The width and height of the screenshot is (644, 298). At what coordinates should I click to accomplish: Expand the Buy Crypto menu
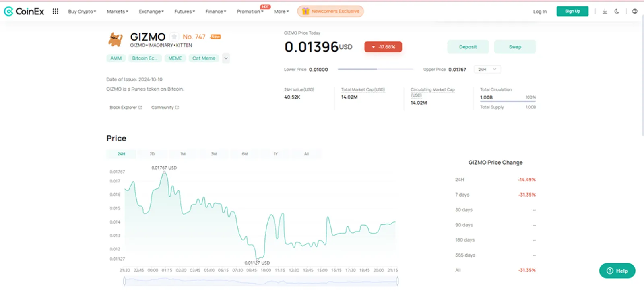(82, 12)
